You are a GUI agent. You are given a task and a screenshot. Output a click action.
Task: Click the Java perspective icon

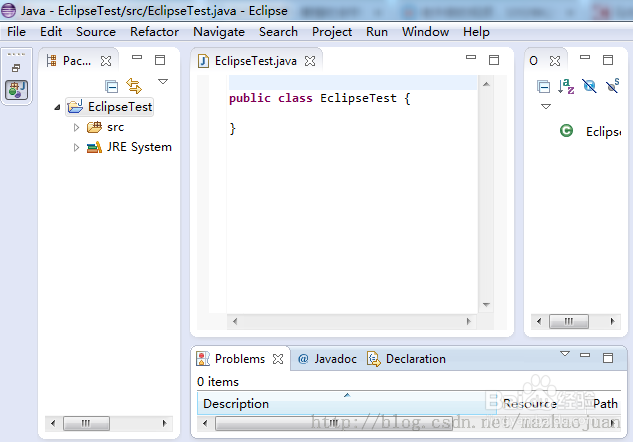17,90
